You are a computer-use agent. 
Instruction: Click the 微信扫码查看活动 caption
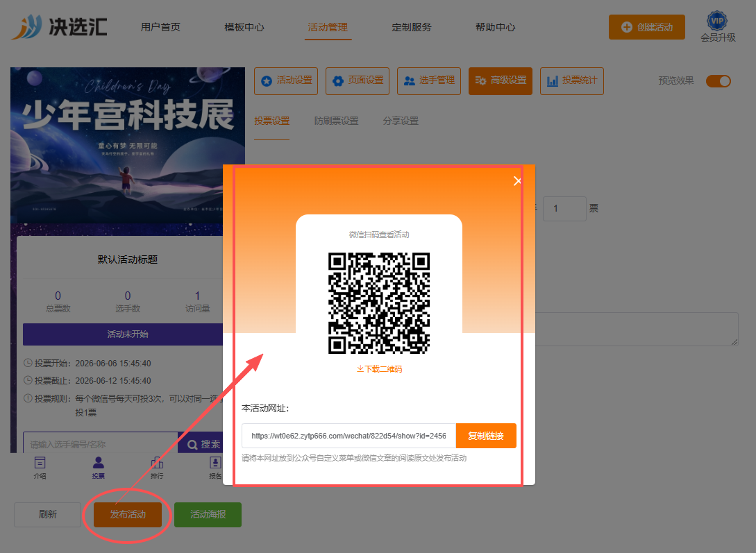[x=379, y=235]
